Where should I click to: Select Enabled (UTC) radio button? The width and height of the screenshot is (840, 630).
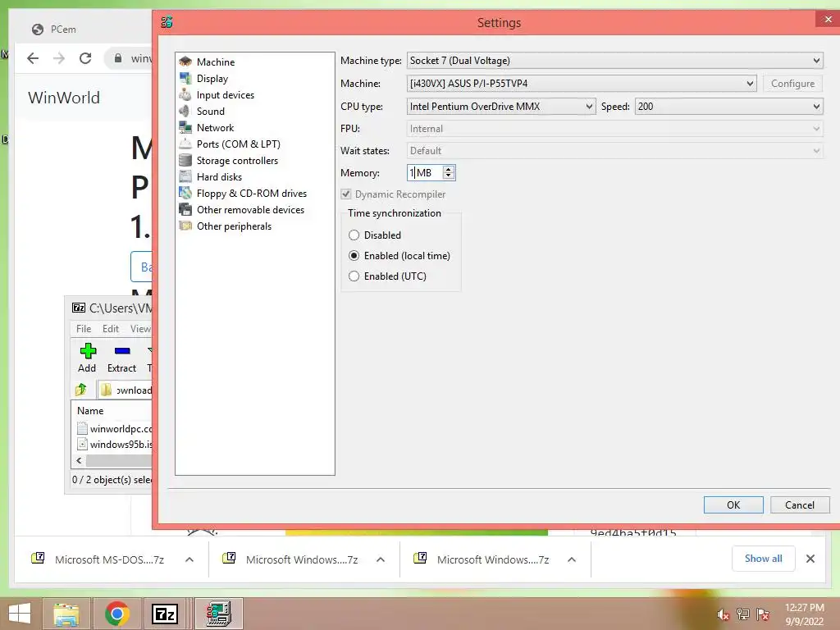point(354,276)
